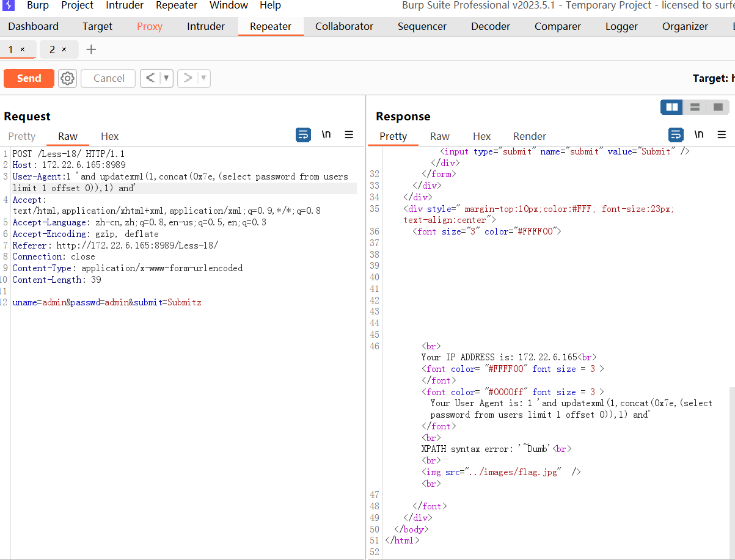735x560 pixels.
Task: Click the request body uname=admin line
Action: coord(107,302)
